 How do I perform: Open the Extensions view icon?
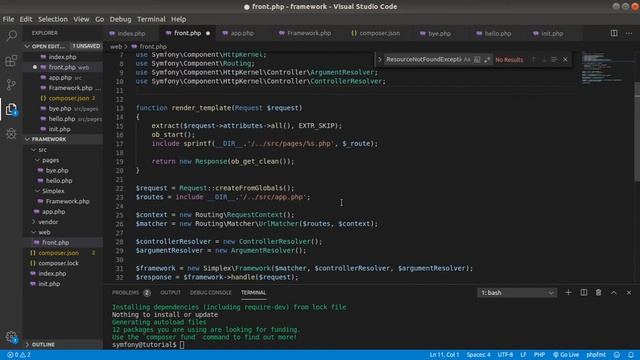tap(11, 61)
